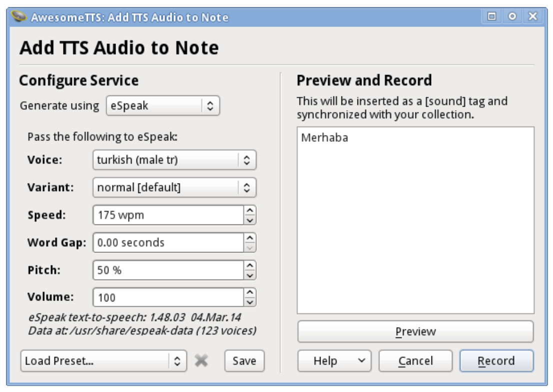
Task: Open the Variant dropdown showing normal [default]
Action: (174, 187)
